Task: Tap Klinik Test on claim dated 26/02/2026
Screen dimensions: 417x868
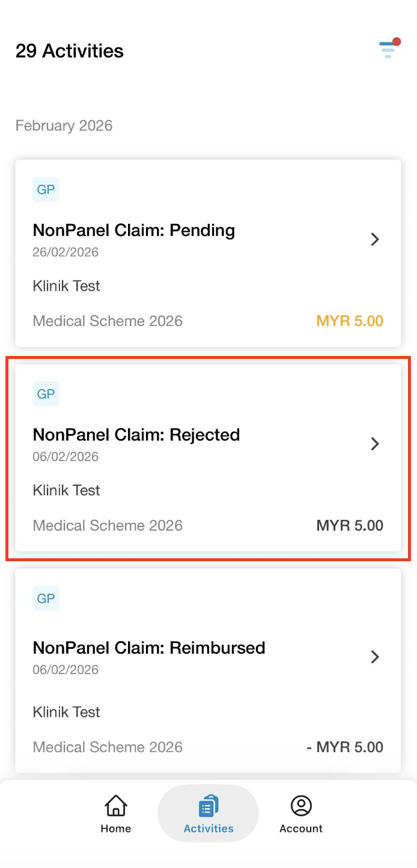Action: (x=66, y=286)
